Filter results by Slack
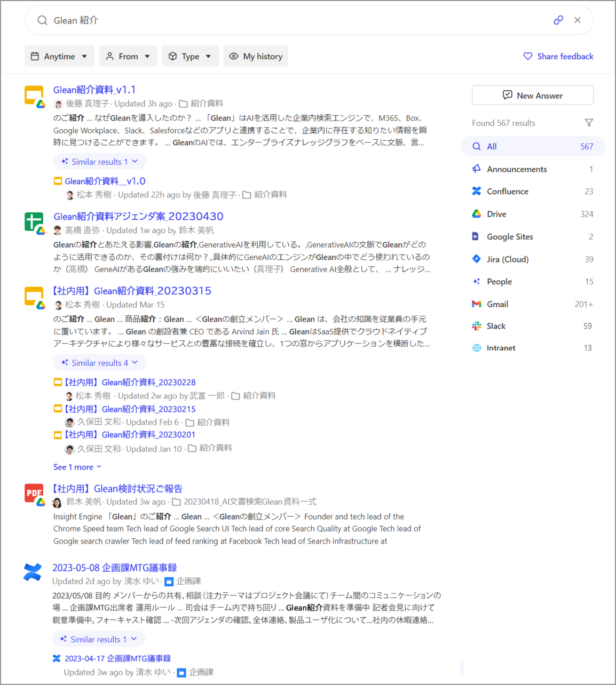The height and width of the screenshot is (685, 616). point(533,326)
